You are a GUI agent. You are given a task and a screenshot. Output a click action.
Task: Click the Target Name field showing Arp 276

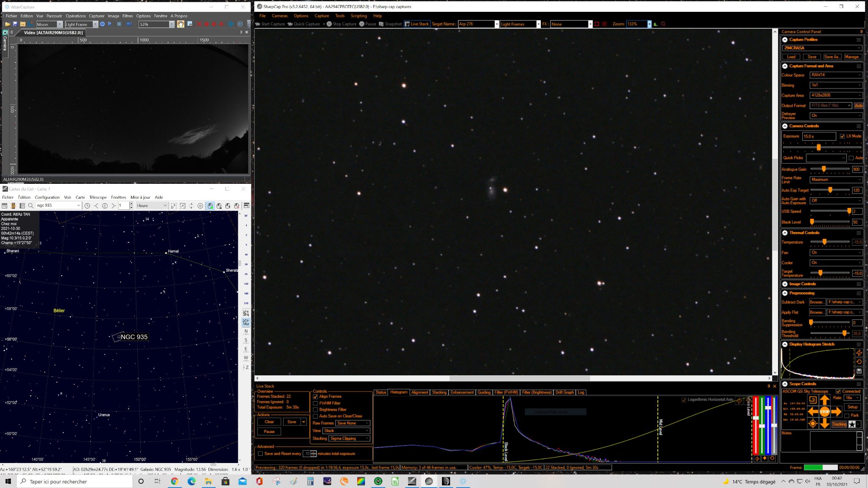pyautogui.click(x=478, y=24)
